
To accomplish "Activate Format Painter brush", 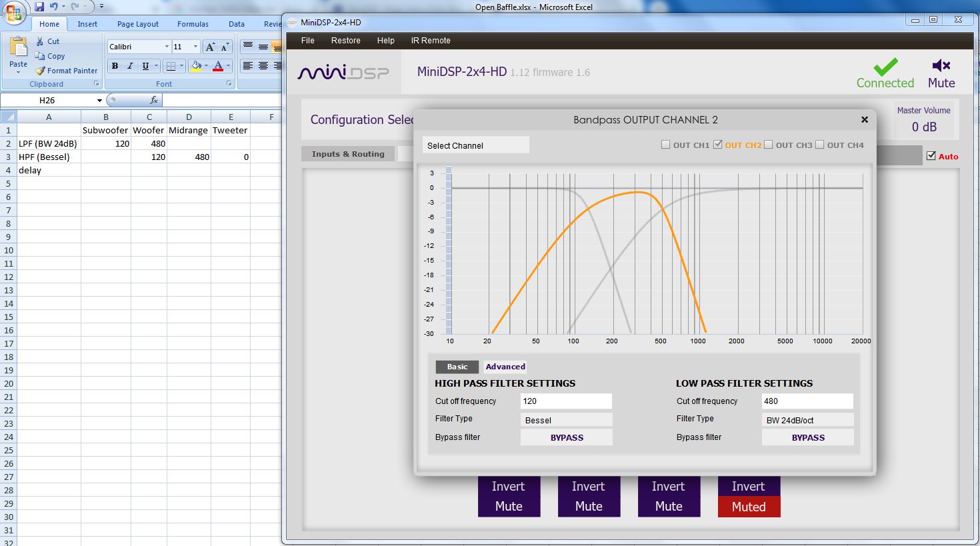I will click(x=67, y=71).
